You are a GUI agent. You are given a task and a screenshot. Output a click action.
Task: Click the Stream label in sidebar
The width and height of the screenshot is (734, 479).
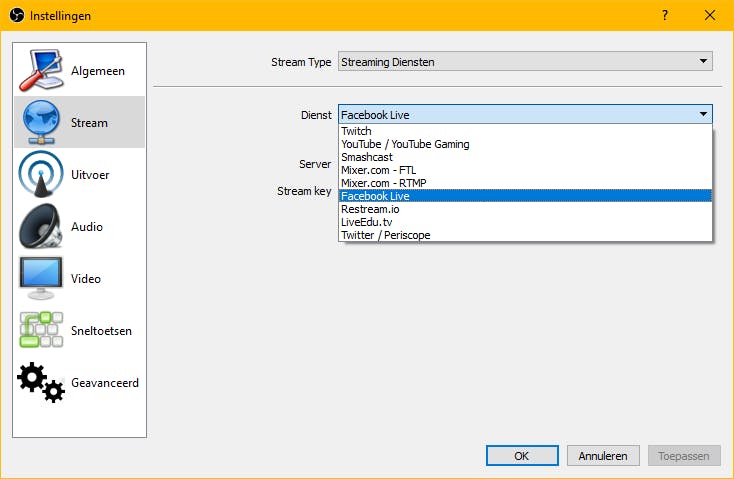pyautogui.click(x=89, y=123)
